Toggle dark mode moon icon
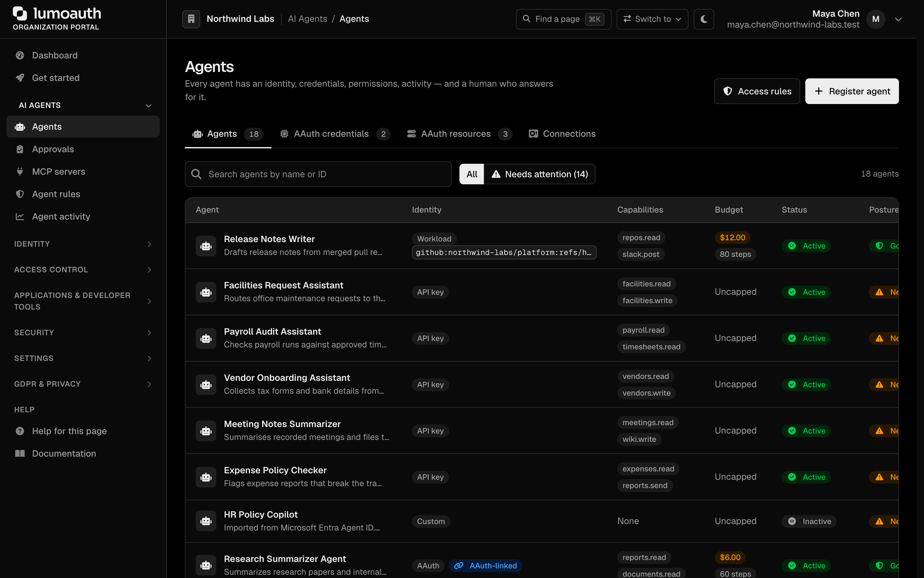 pos(704,19)
